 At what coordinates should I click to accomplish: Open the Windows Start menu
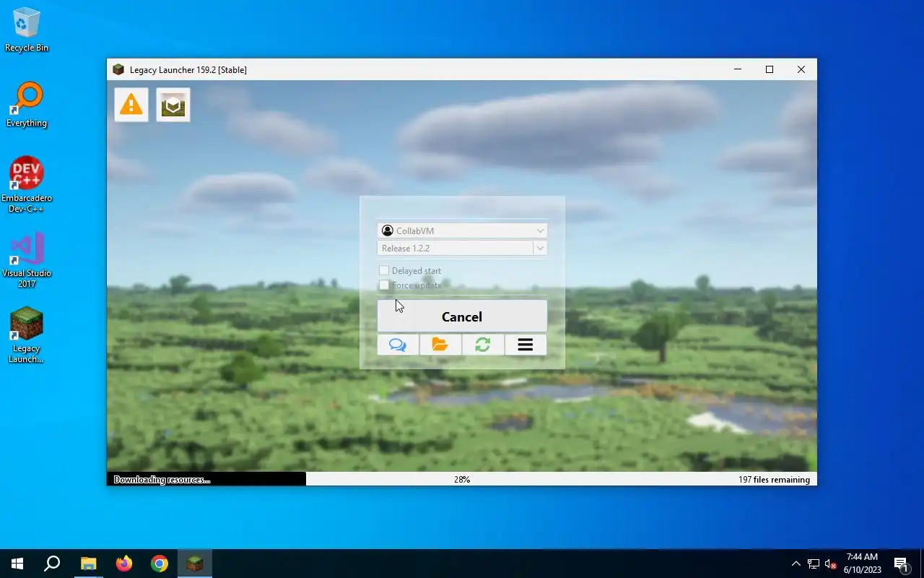coord(17,564)
